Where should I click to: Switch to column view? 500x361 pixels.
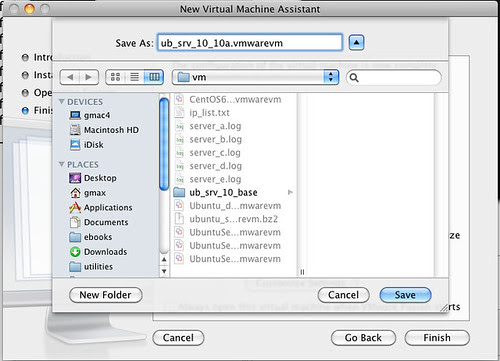click(154, 77)
